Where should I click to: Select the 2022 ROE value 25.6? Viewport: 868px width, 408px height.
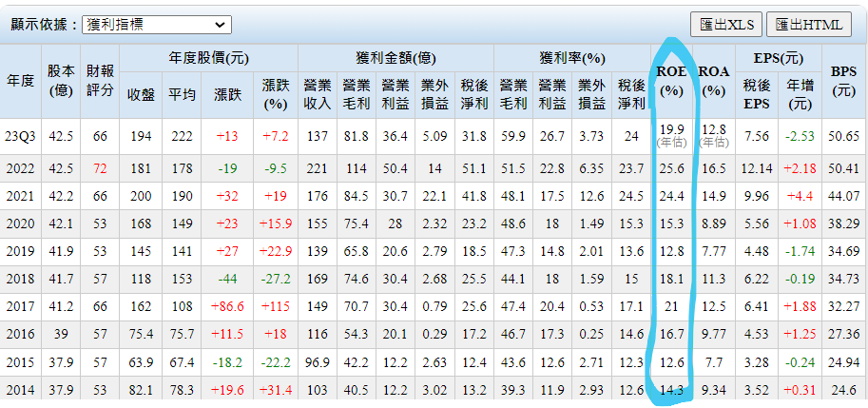[671, 168]
